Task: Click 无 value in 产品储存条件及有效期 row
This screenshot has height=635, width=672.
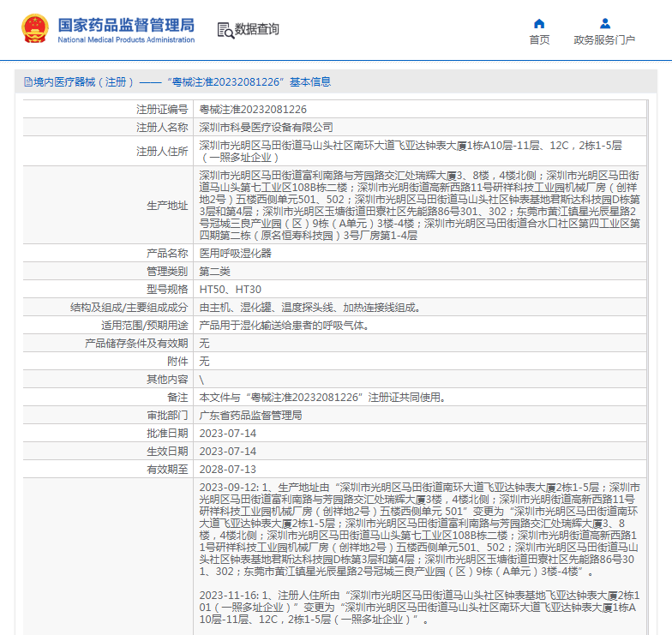Action: point(204,343)
